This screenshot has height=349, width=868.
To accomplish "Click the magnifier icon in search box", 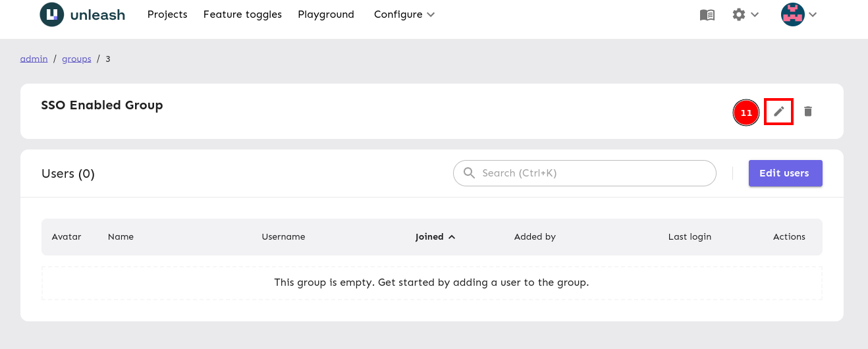I will click(x=470, y=173).
